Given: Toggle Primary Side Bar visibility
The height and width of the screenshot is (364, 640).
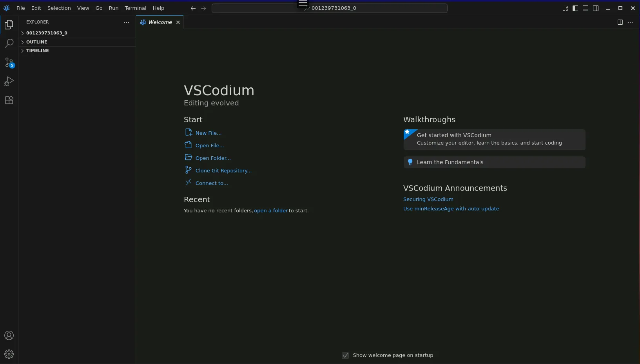Looking at the screenshot, I should (x=575, y=8).
